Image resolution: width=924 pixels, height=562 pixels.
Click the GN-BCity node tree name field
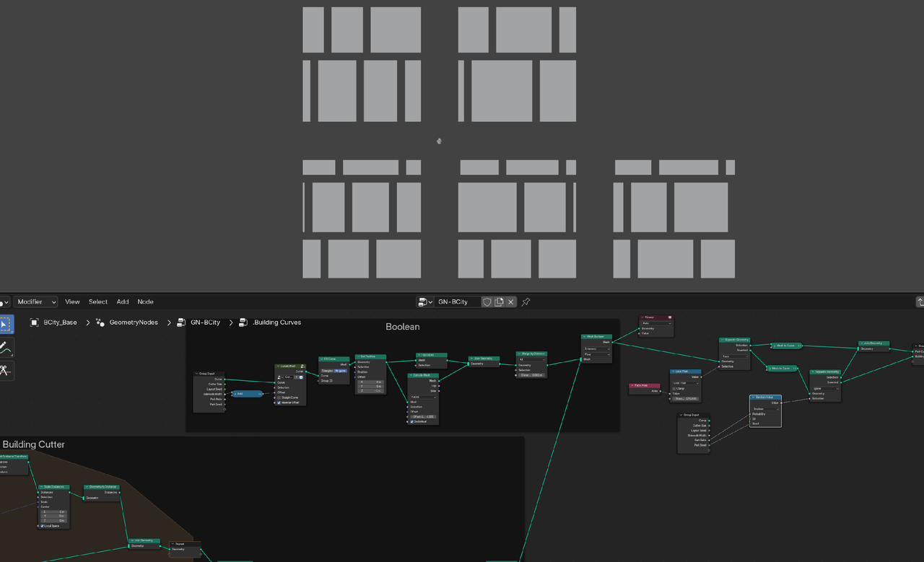(x=458, y=302)
